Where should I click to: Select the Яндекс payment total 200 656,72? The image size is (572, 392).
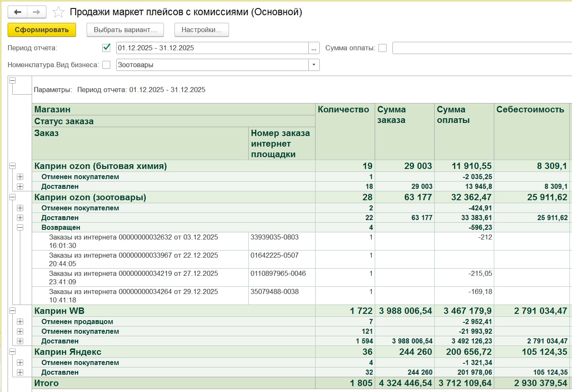tap(469, 352)
